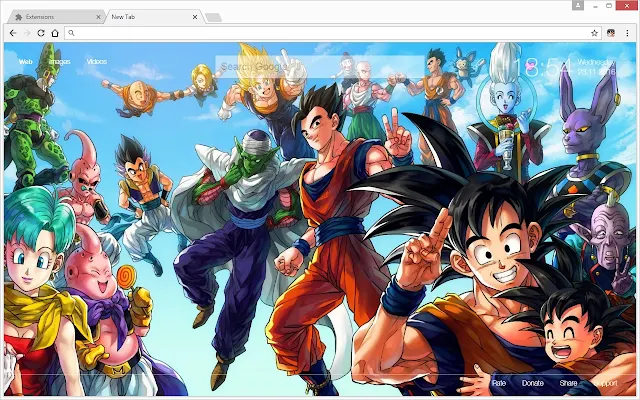The image size is (640, 400).
Task: Select the New Tab tab
Action: [x=154, y=17]
